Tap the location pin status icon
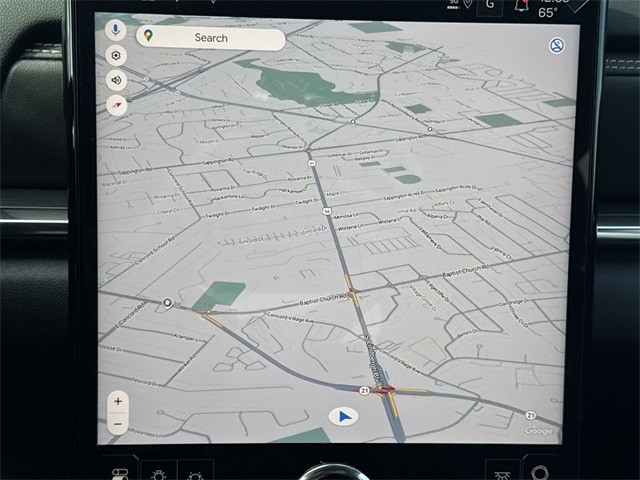The width and height of the screenshot is (640, 480). coord(468,3)
